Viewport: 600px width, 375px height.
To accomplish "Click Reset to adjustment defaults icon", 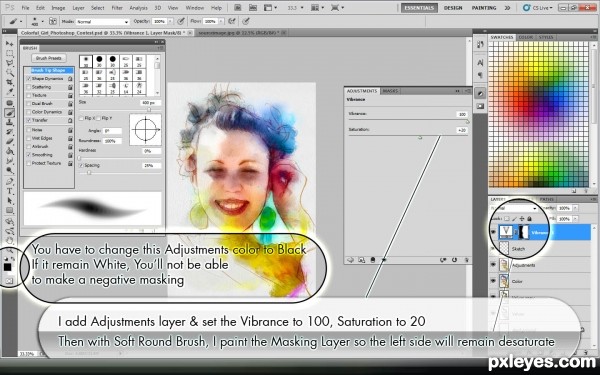I will point(454,260).
